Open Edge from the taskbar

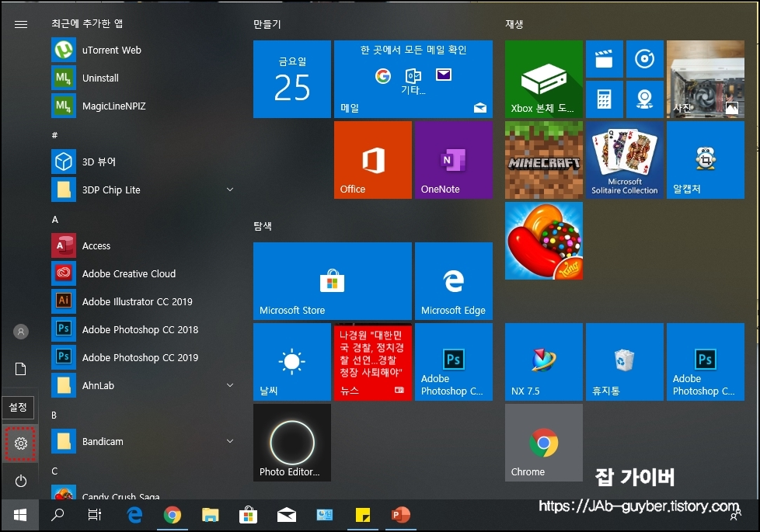(x=134, y=515)
